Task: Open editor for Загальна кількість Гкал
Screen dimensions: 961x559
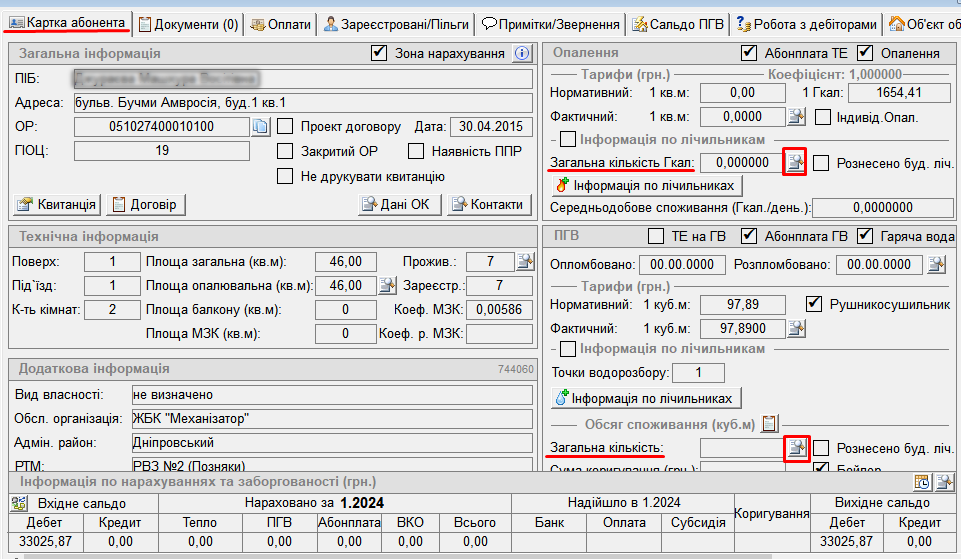Action: 795,163
